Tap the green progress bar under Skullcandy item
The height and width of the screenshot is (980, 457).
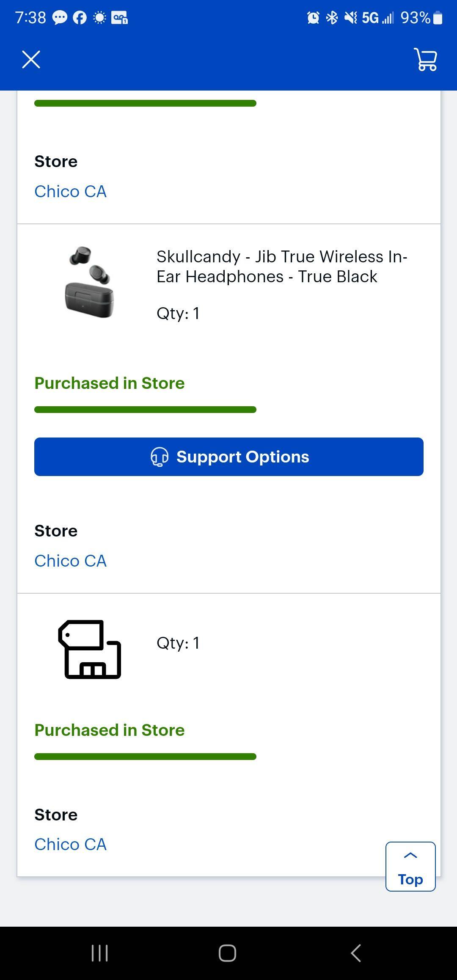coord(145,409)
